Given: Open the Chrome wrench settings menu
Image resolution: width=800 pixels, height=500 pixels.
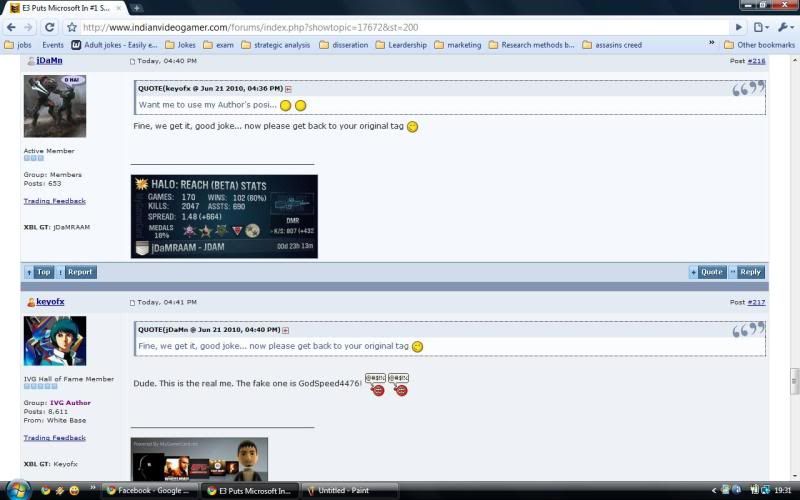Looking at the screenshot, I should pyautogui.click(x=786, y=27).
